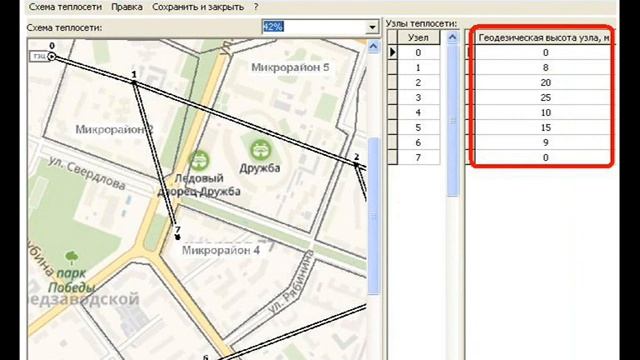Image resolution: width=640 pixels, height=360 pixels.
Task: Click the ТЭЦ source node 0 on map
Action: coord(51,56)
